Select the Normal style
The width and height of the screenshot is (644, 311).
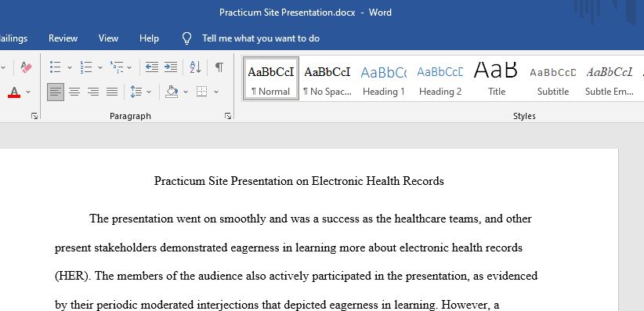pyautogui.click(x=271, y=78)
